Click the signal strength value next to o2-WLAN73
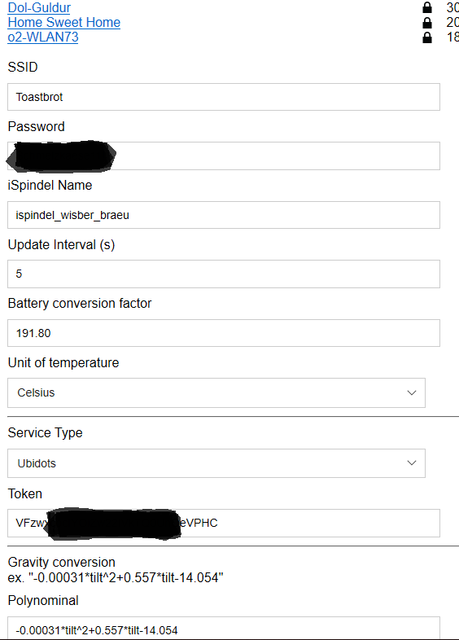This screenshot has width=459, height=640. pos(452,37)
